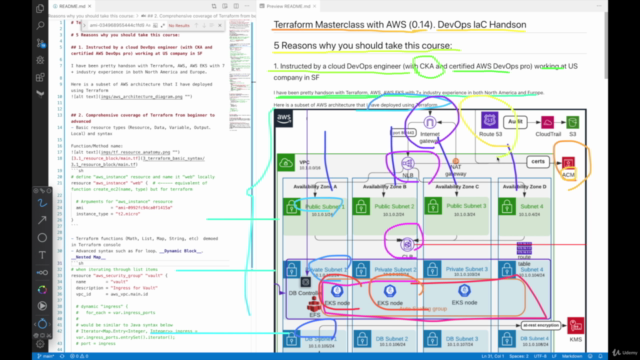
Task: Close the Preview README.md tab
Action: point(315,6)
